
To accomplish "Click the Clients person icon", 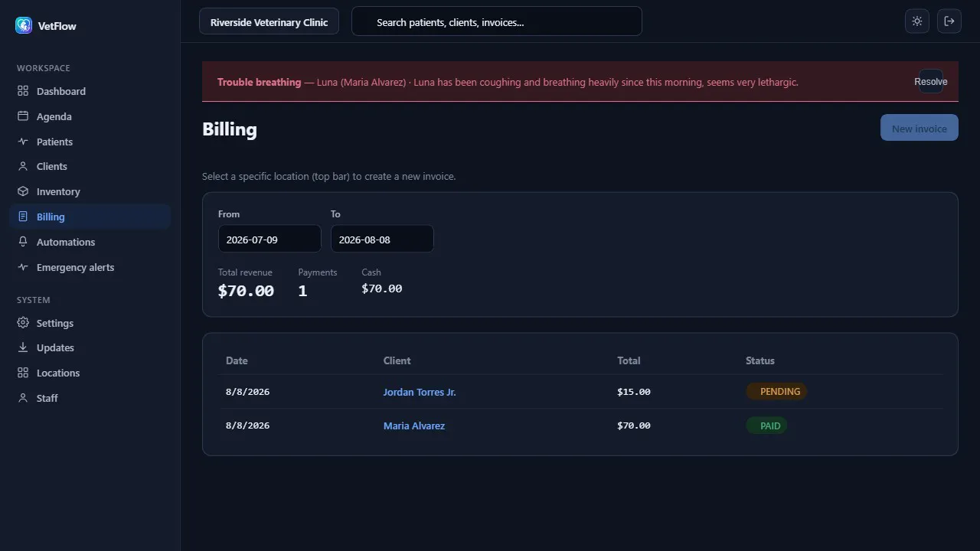I will click(23, 166).
